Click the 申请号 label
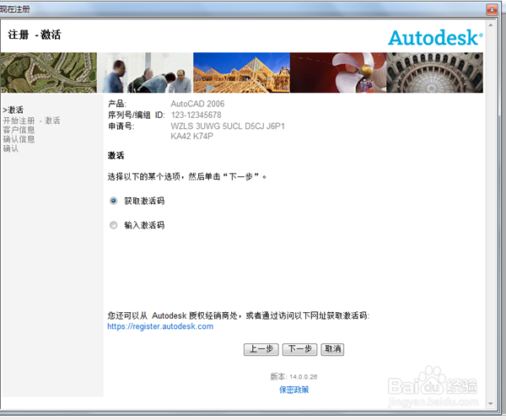The width and height of the screenshot is (506, 420). [x=121, y=126]
